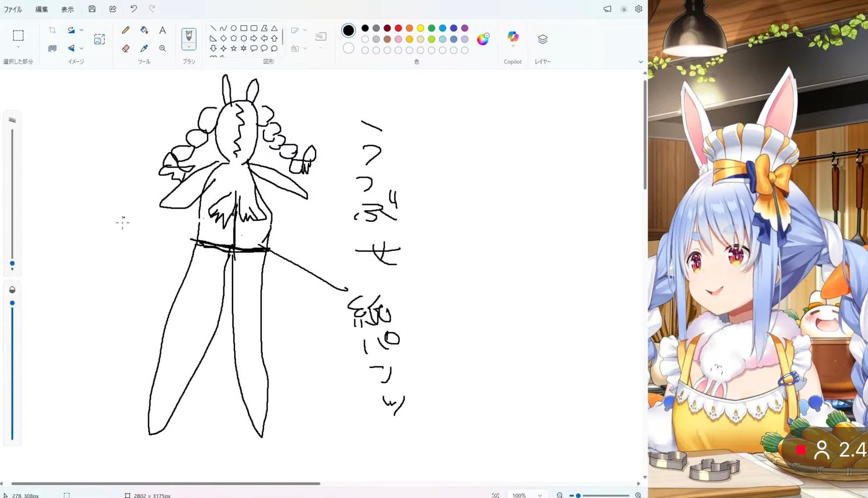Select the Text tool
Image resolution: width=868 pixels, height=498 pixels.
point(162,30)
